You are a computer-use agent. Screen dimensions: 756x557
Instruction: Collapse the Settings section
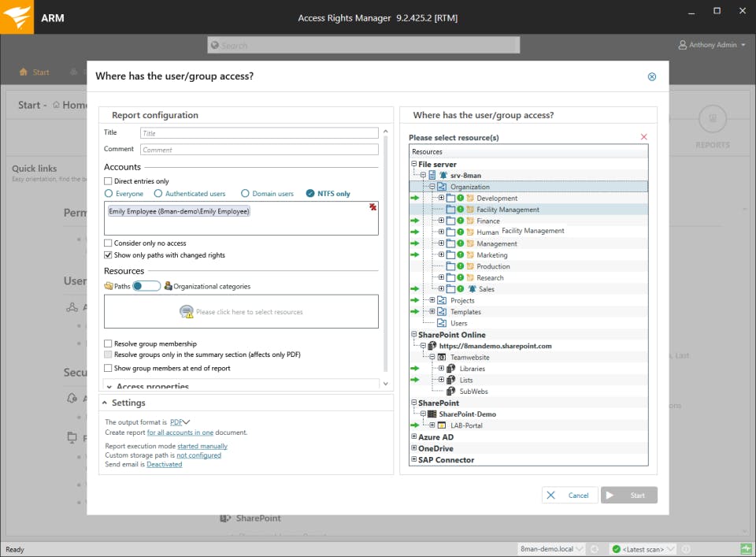105,403
